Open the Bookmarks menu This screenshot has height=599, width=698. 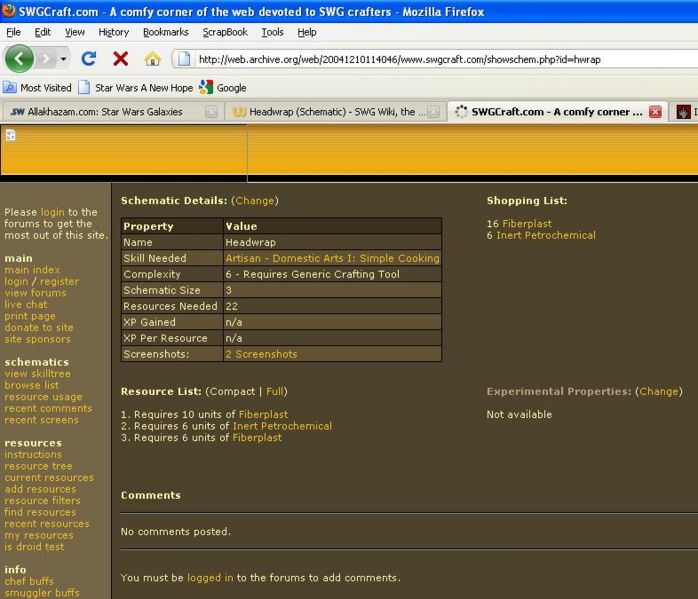pos(165,32)
